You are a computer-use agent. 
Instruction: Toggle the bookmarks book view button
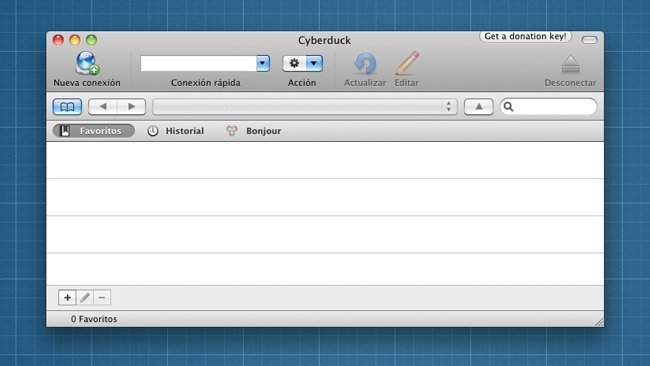(x=67, y=107)
